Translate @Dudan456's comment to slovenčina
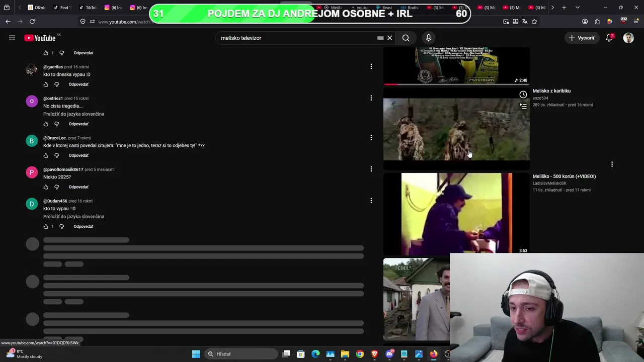Screen dimensions: 644x362 point(73,217)
